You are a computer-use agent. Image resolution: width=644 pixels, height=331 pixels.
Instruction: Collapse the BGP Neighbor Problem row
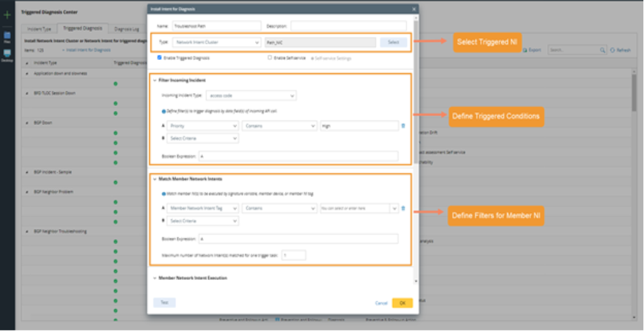[27, 192]
